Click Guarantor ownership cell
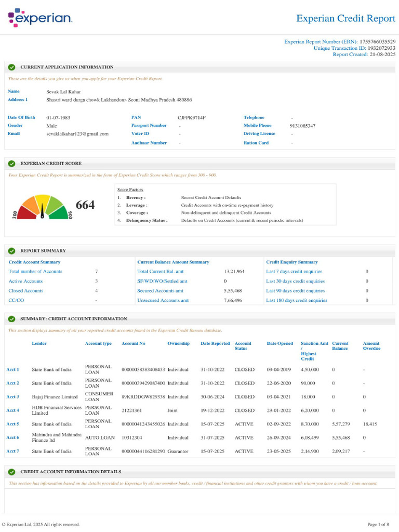 tap(178, 451)
